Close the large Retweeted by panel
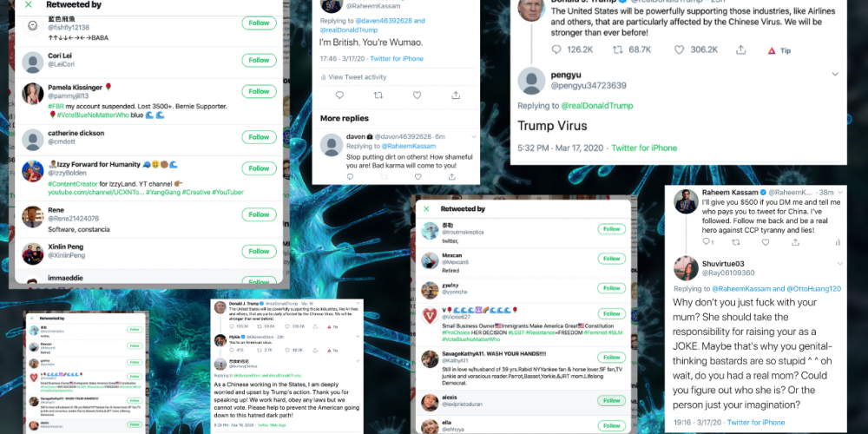This screenshot has width=868, height=434. coord(29,5)
